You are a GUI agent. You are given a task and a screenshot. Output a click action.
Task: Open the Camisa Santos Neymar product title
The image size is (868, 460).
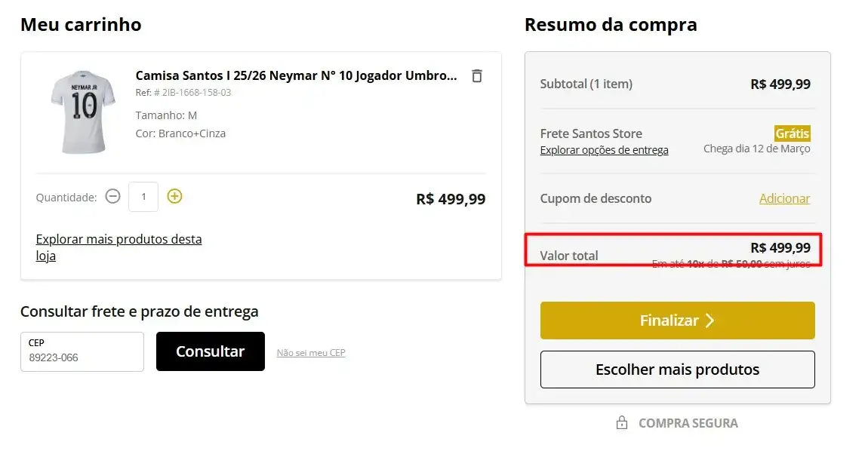296,75
